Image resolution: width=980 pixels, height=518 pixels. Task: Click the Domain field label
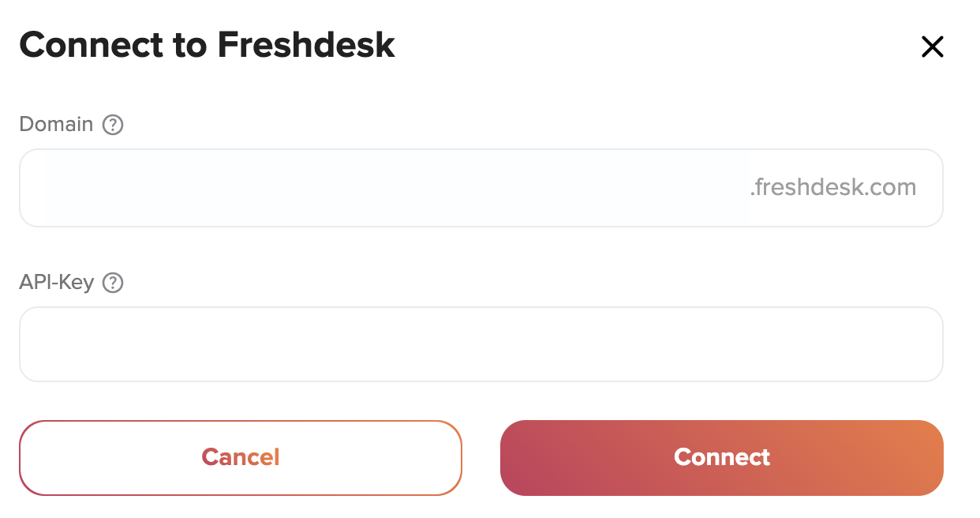(56, 125)
